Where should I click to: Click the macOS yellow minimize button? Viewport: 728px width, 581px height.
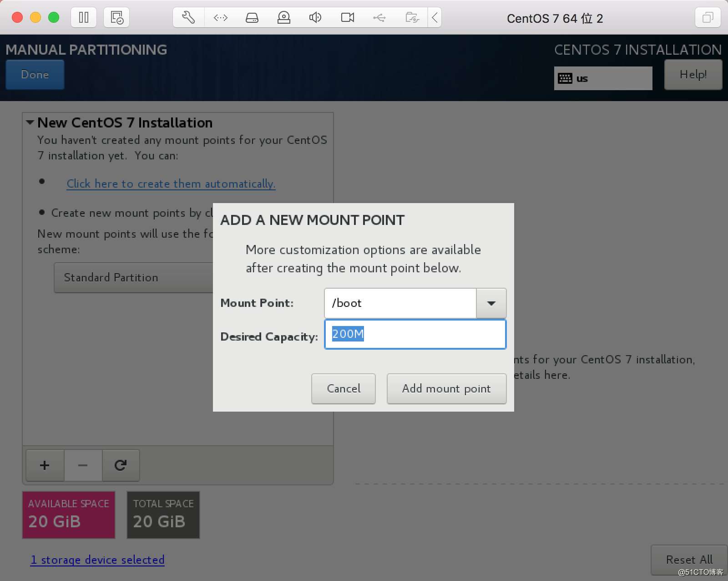35,18
